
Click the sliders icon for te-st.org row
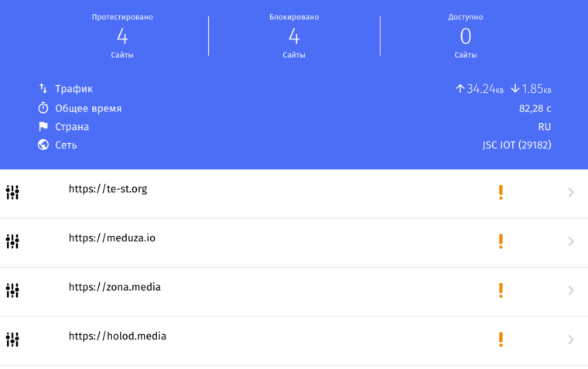(x=12, y=193)
